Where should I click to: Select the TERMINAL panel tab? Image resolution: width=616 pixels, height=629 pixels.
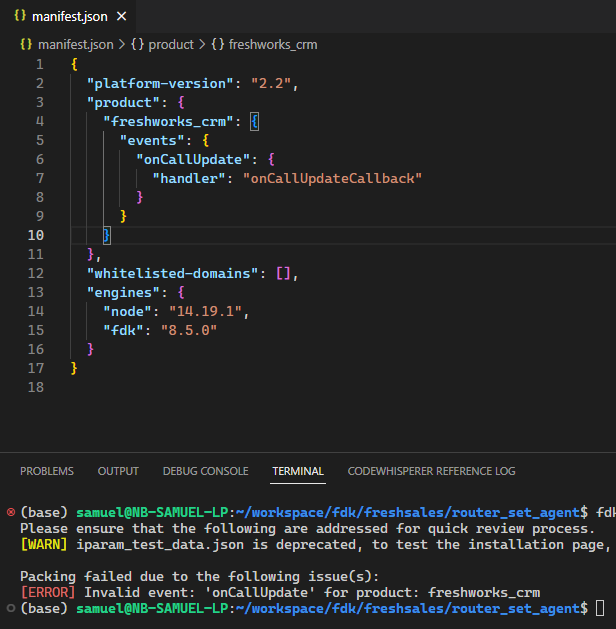pyautogui.click(x=298, y=471)
